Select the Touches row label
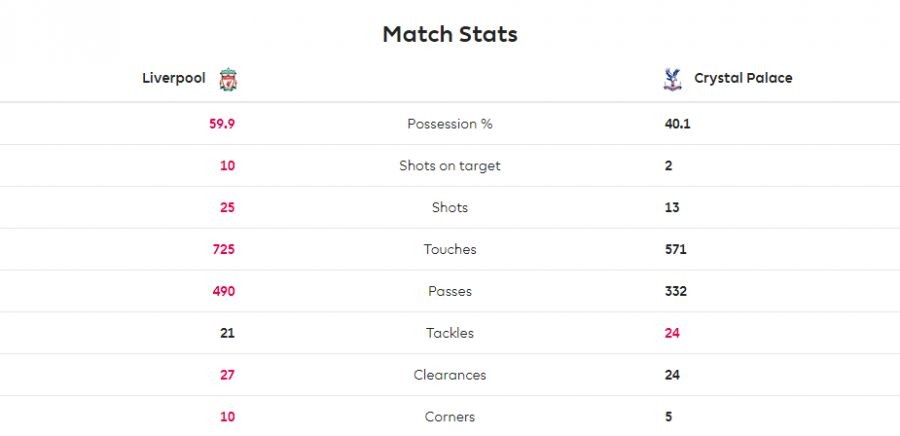 450,250
